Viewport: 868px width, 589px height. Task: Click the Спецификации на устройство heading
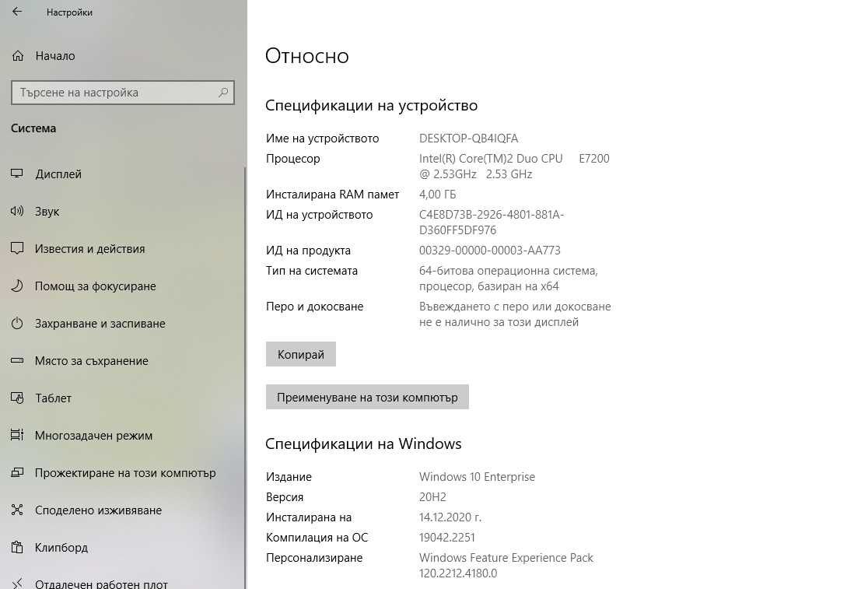pos(371,105)
